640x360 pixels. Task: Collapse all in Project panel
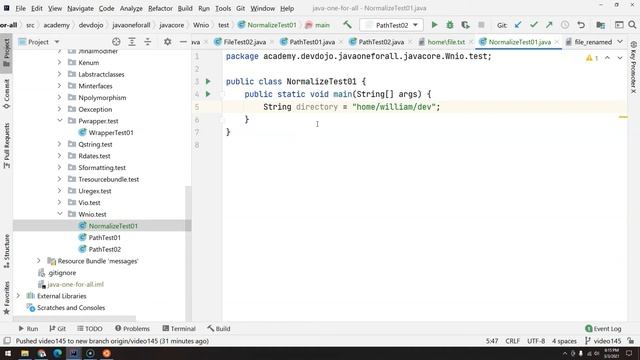pos(148,42)
